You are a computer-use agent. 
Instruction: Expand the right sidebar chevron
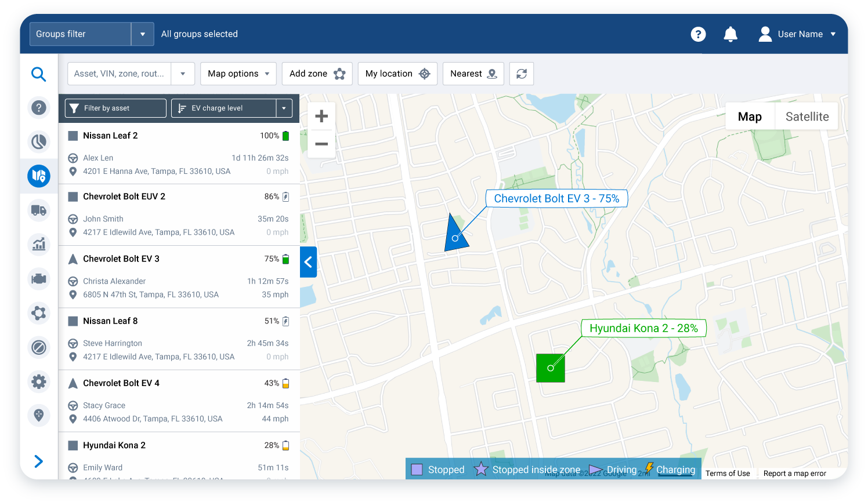tap(39, 461)
